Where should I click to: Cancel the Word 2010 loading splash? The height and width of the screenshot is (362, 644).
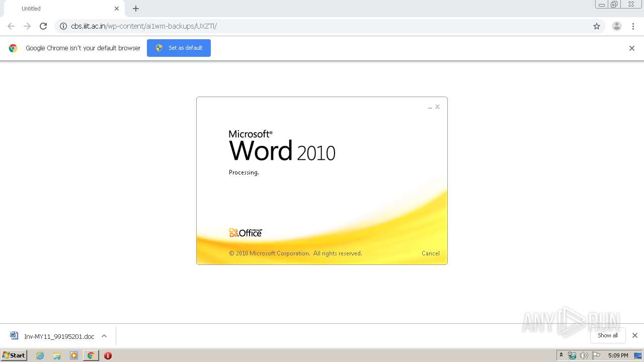point(431,253)
